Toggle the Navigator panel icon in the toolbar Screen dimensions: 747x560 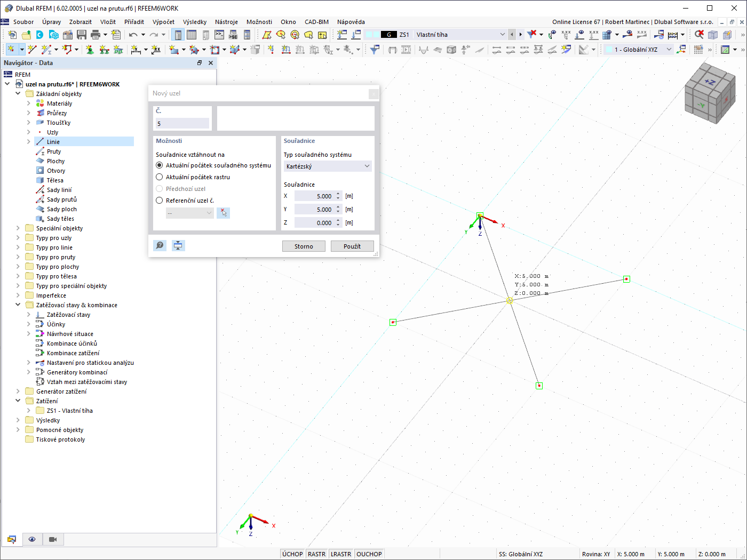[x=178, y=35]
